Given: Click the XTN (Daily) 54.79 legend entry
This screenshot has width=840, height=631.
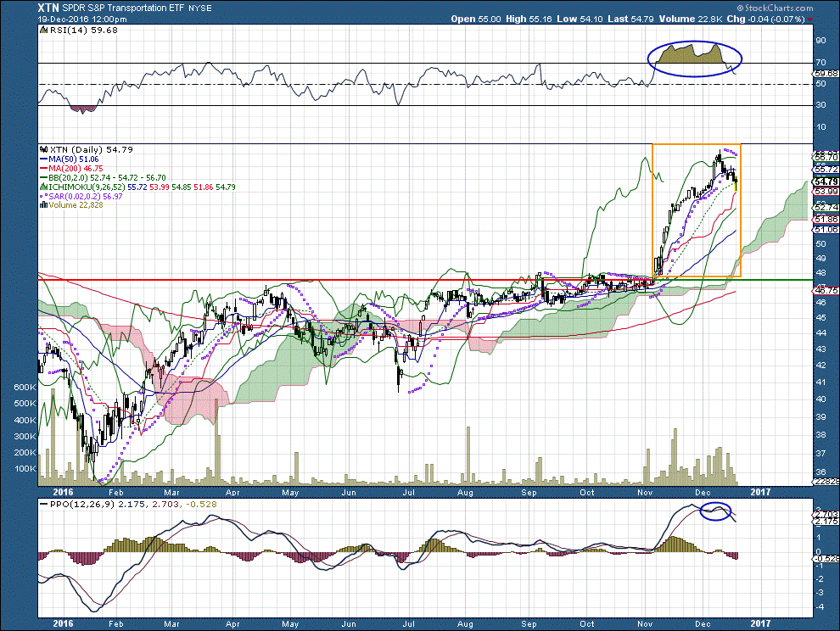Looking at the screenshot, I should pyautogui.click(x=91, y=150).
